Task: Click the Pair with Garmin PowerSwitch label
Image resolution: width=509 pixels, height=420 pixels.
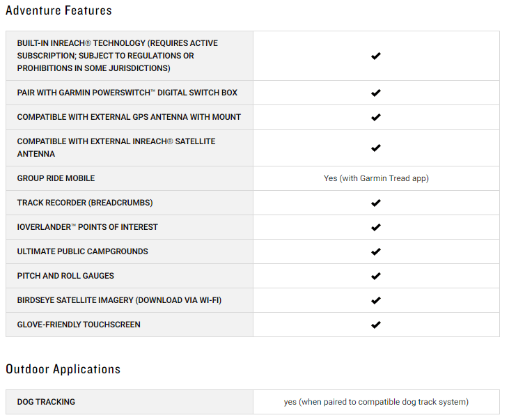Action: click(127, 93)
